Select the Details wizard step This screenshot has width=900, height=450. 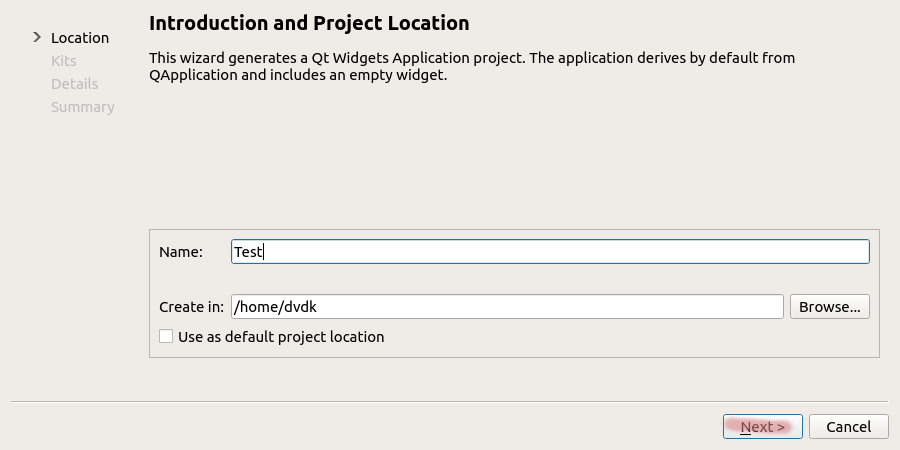pos(74,84)
